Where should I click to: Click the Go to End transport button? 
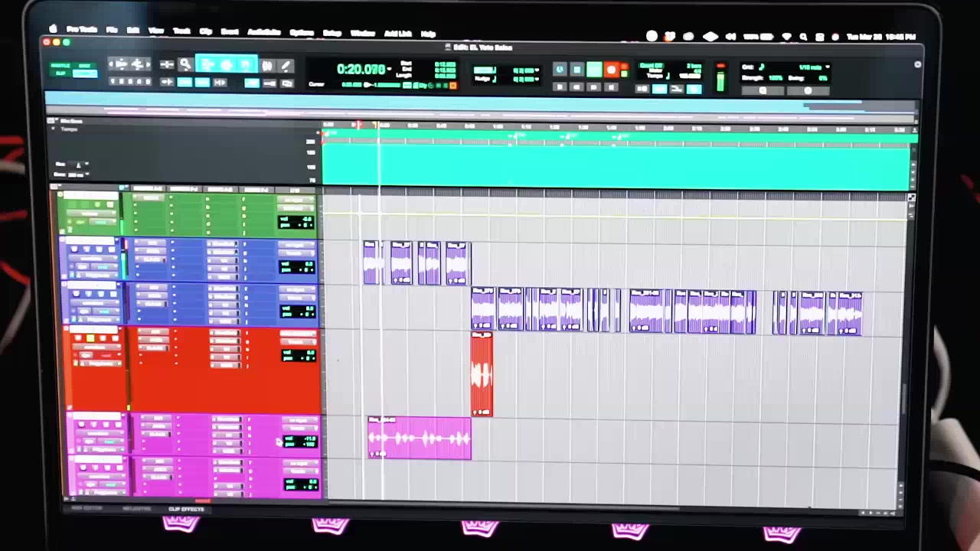pos(611,87)
